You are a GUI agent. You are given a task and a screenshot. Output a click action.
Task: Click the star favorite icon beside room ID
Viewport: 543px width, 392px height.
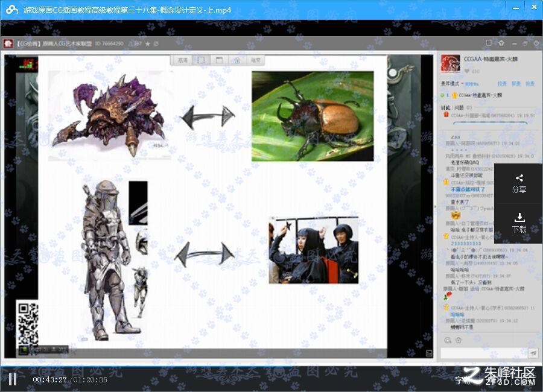click(x=148, y=43)
